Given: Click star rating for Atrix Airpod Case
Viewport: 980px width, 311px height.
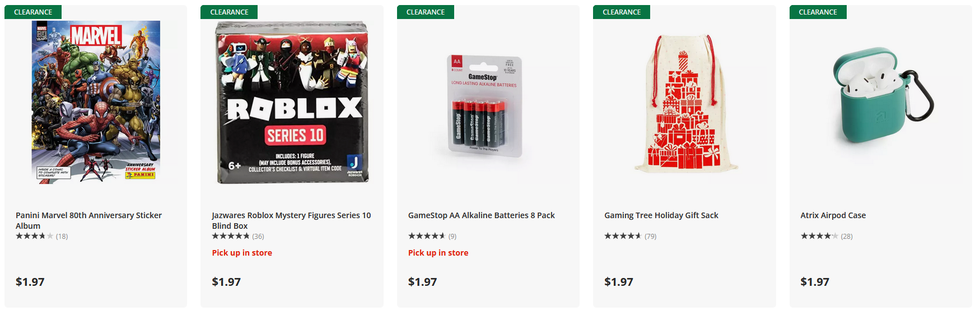Looking at the screenshot, I should [819, 236].
